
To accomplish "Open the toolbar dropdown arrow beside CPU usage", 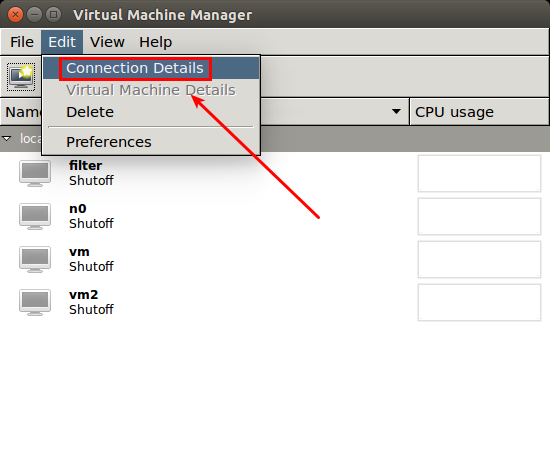I will point(396,112).
